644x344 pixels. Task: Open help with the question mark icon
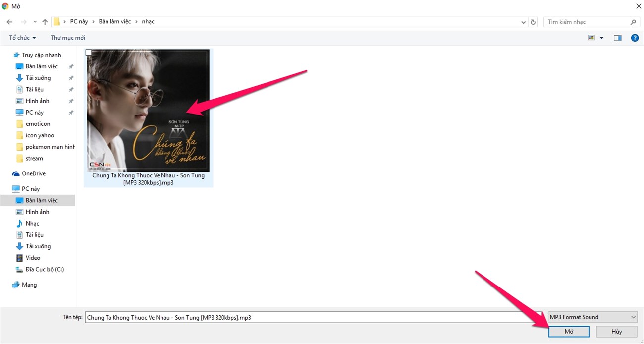[x=635, y=38]
